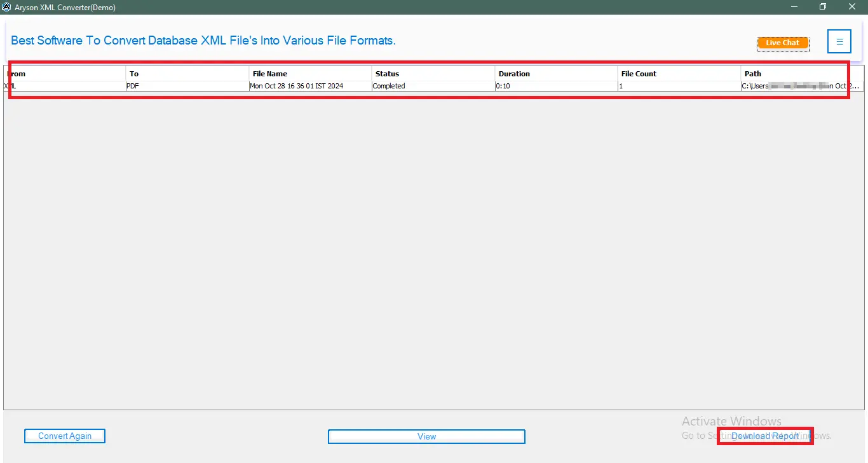Select the XML cell in the From column
Screen dimensions: 868x463
click(65, 86)
